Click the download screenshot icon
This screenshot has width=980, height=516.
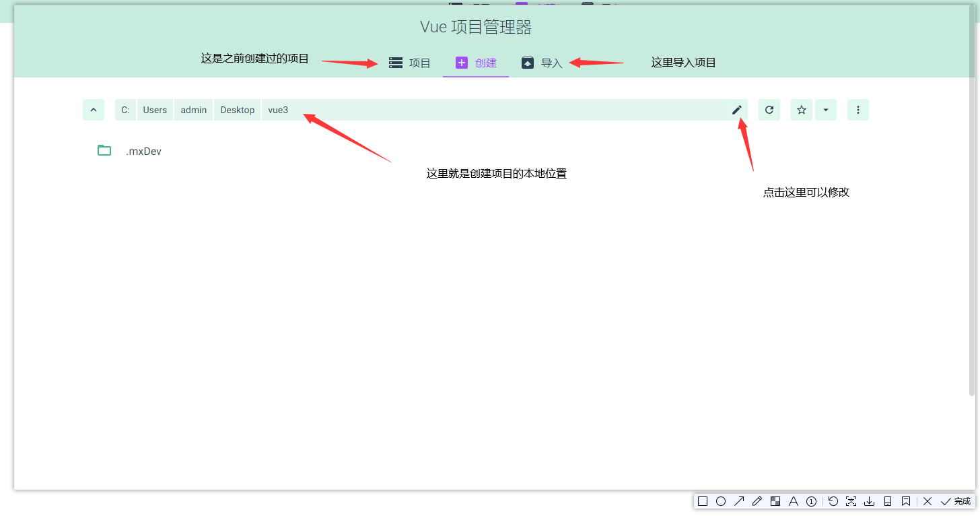tap(869, 501)
